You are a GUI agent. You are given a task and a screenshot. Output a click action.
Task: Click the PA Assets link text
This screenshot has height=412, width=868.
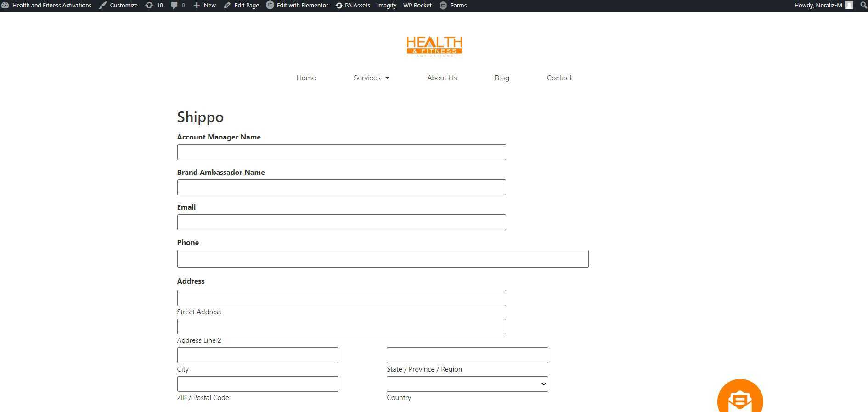click(x=357, y=6)
